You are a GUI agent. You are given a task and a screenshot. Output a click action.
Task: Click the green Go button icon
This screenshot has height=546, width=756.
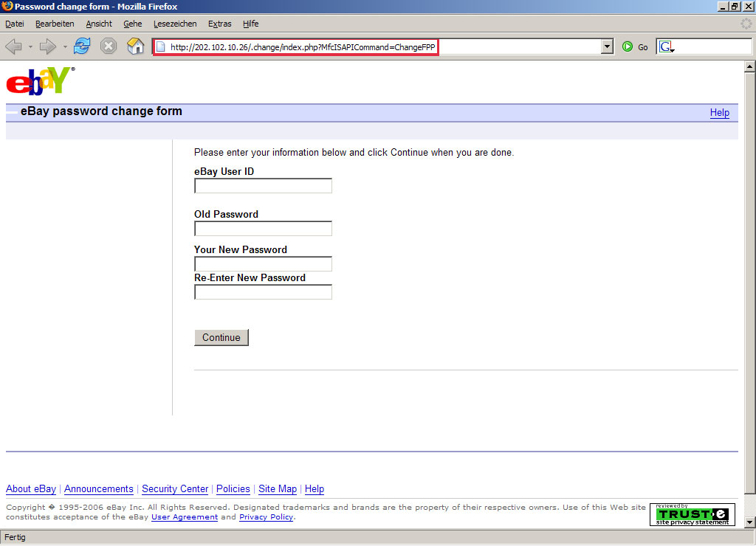coord(628,46)
